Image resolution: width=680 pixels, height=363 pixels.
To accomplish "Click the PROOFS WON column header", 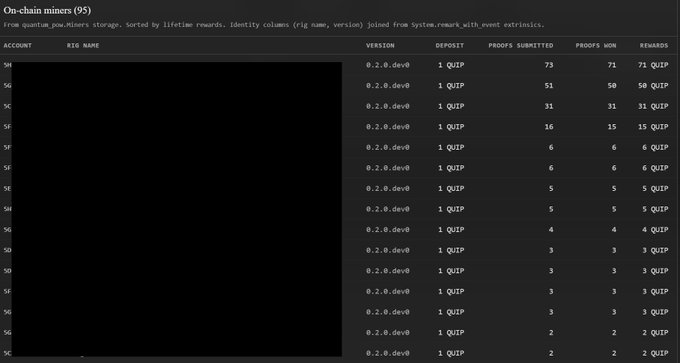I will (596, 46).
